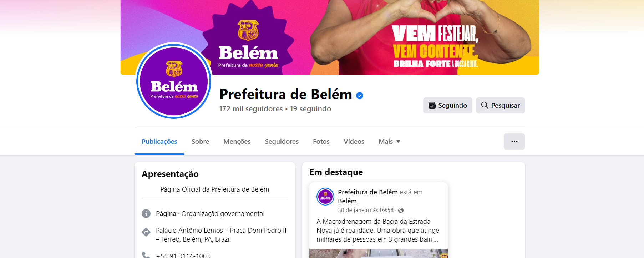
Task: Click the address direction icon beside Palácio Antônio Lemos
Action: (146, 232)
